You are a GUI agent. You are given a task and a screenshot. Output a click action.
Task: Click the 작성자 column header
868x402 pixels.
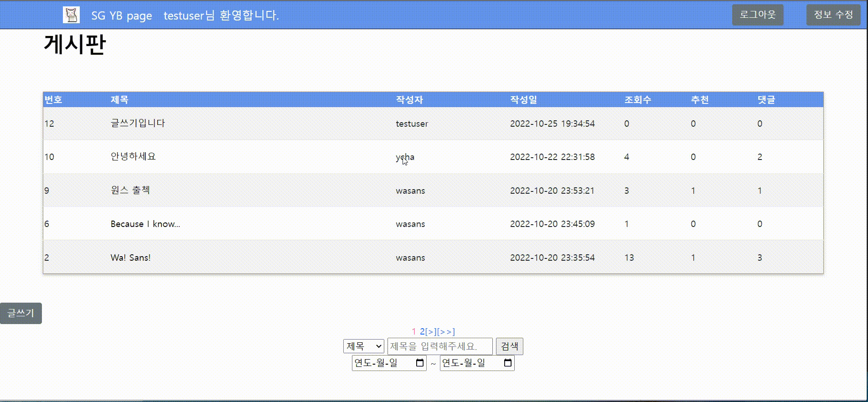(409, 99)
